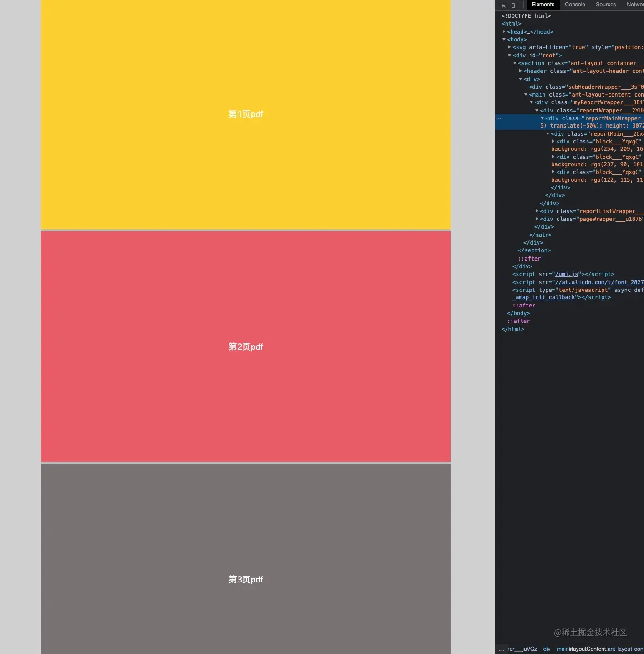Expand the reportListWrapper div node
The height and width of the screenshot is (654, 644).
click(537, 211)
